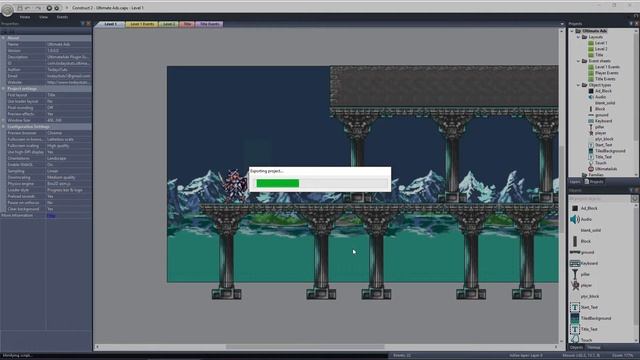Image resolution: width=640 pixels, height=360 pixels.
Task: Click the search magnifier button in Objects panel
Action: [x=634, y=199]
